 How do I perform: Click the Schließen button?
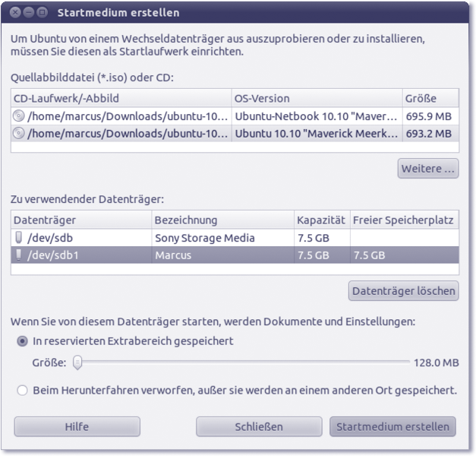(258, 426)
